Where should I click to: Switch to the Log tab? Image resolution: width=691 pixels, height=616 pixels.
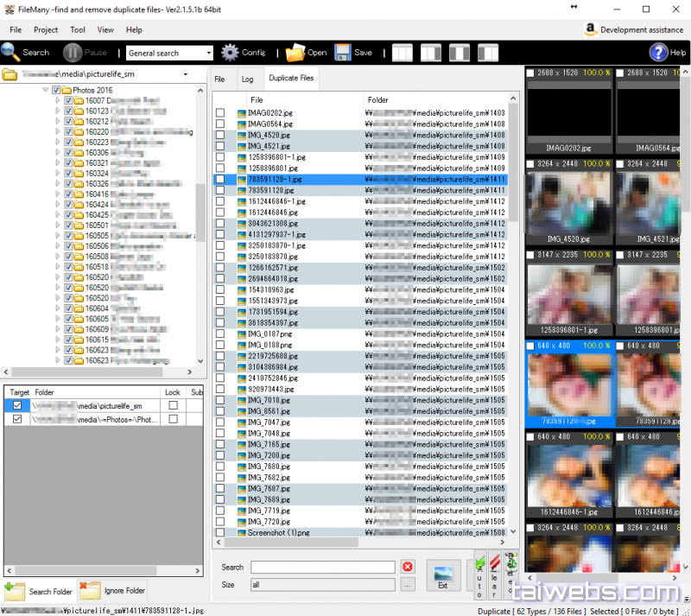pyautogui.click(x=247, y=79)
